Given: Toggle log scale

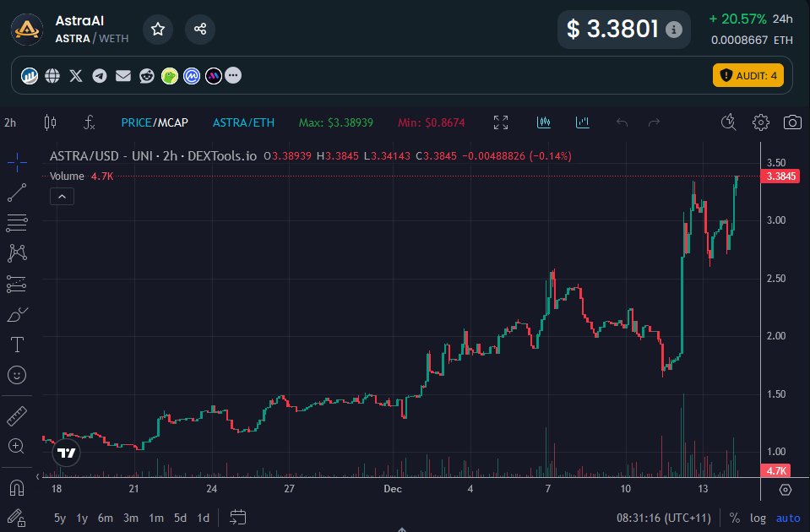Looking at the screenshot, I should [x=758, y=518].
